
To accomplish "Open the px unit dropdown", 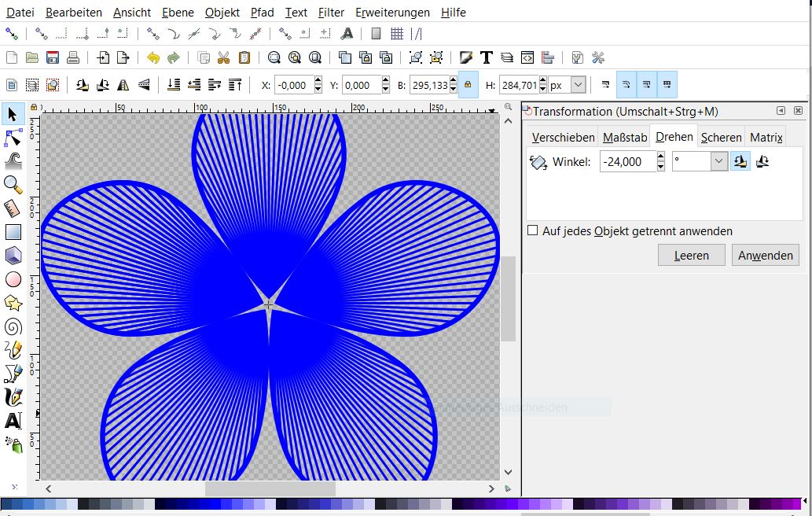I will [x=578, y=85].
